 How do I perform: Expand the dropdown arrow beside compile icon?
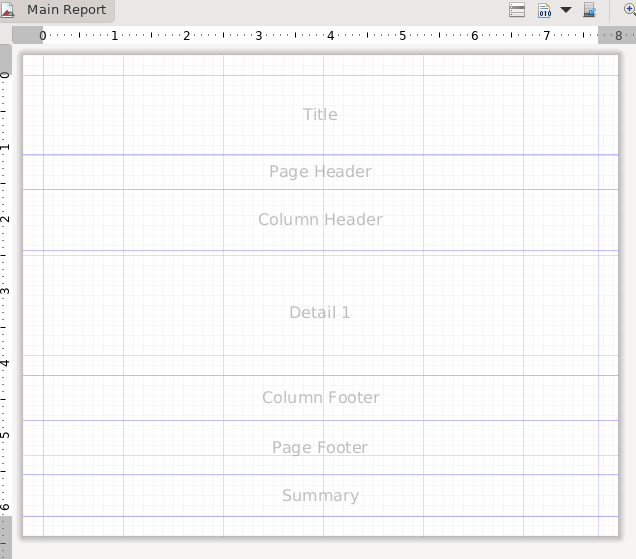tap(566, 10)
